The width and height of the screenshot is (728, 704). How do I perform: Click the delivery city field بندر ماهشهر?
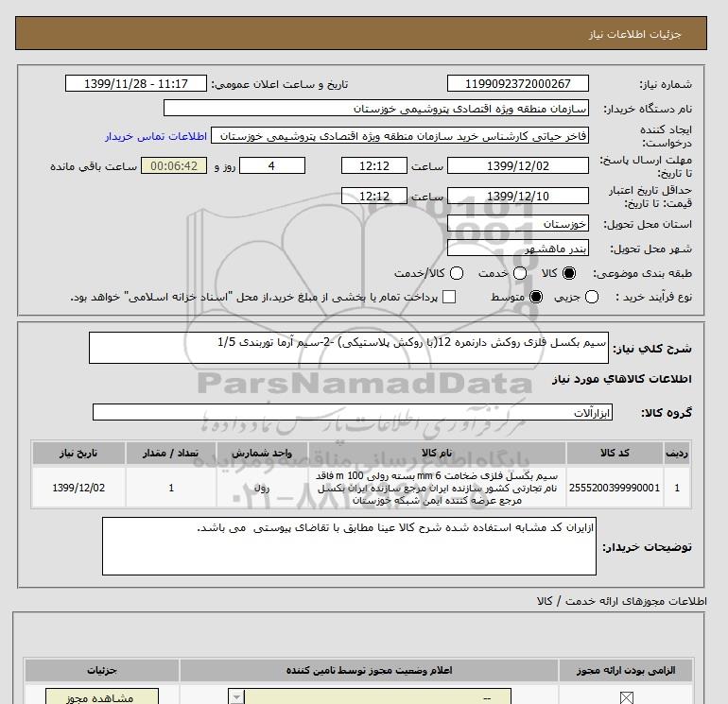pos(518,249)
